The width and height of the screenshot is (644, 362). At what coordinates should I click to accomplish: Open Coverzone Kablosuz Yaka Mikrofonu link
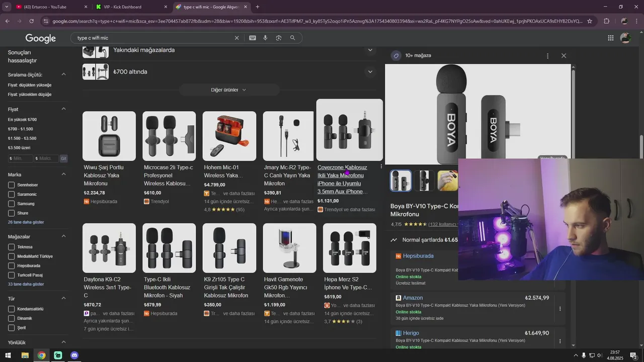tap(343, 179)
